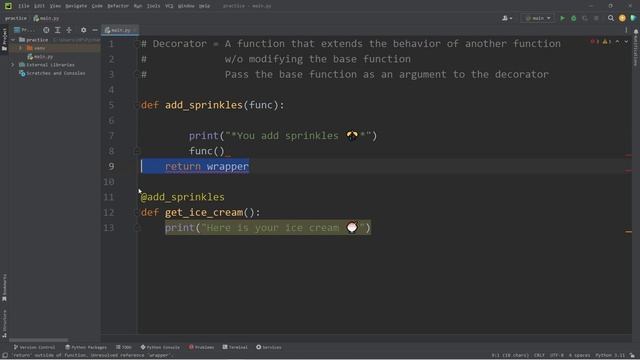Open the Problems tool window

pos(201,347)
